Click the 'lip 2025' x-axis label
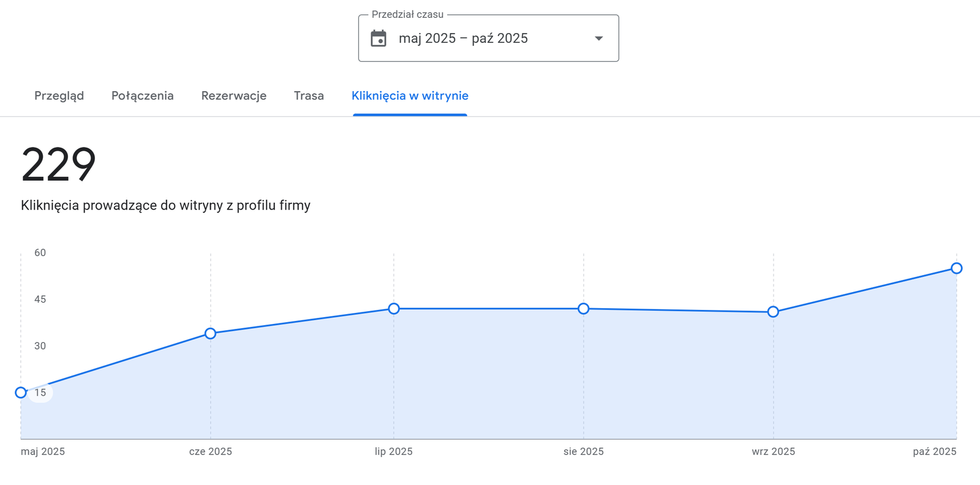Screen dimensions: 980x485 pos(393,451)
